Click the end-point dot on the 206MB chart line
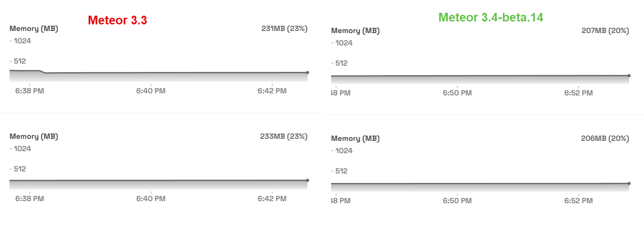 (x=629, y=183)
